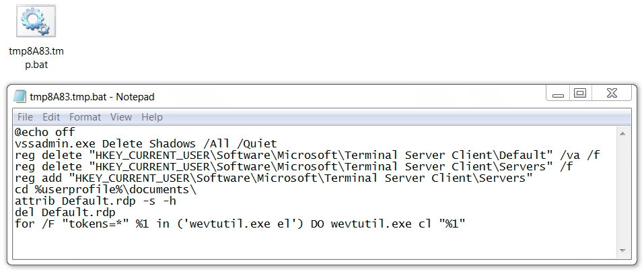Click the scrollbar up arrow
Screen dimensions: 644x272
[x=622, y=133]
